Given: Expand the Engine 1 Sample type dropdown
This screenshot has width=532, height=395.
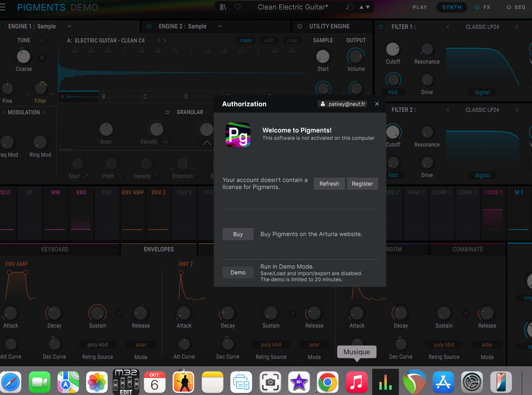Looking at the screenshot, I should (69, 26).
